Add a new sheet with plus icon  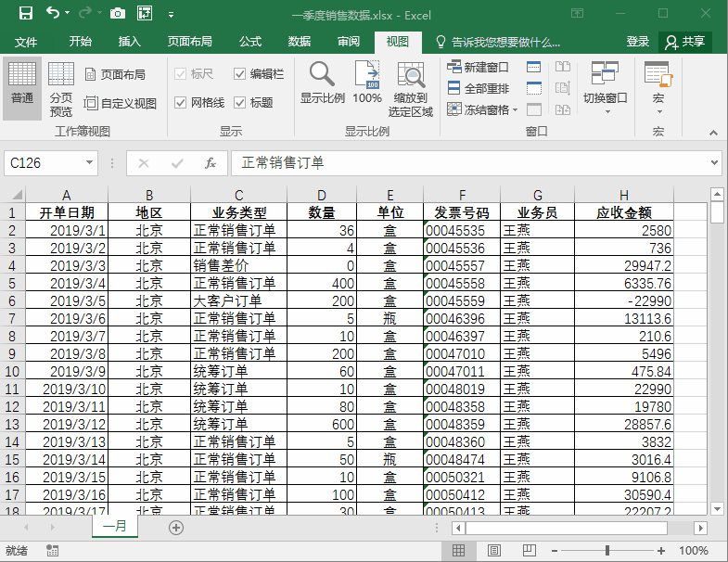[x=176, y=527]
